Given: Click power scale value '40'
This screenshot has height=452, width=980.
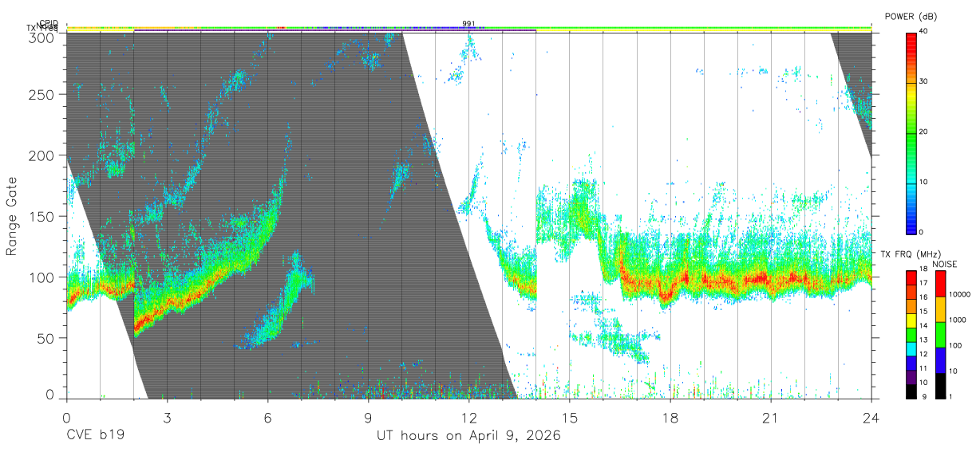Looking at the screenshot, I should click(x=924, y=32).
